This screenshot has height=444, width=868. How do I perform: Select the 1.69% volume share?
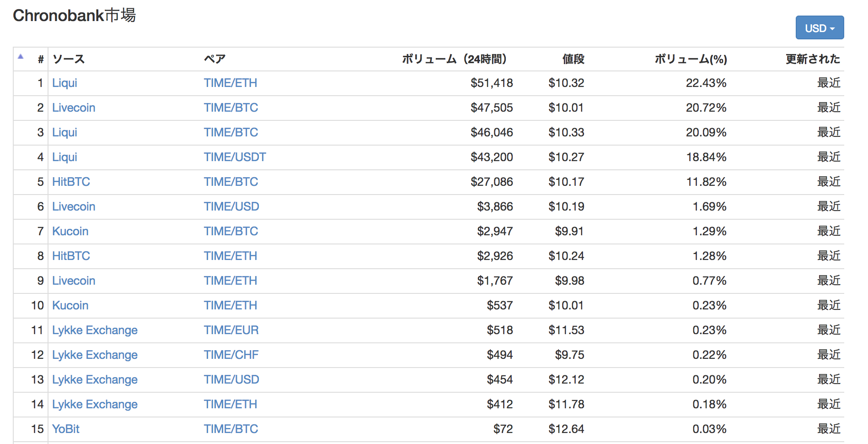click(709, 206)
